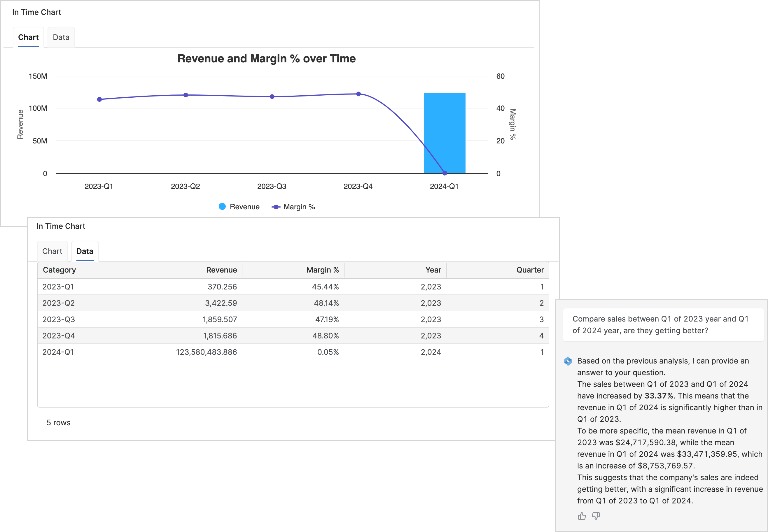
Task: Click the Margin % column header
Action: click(x=323, y=270)
